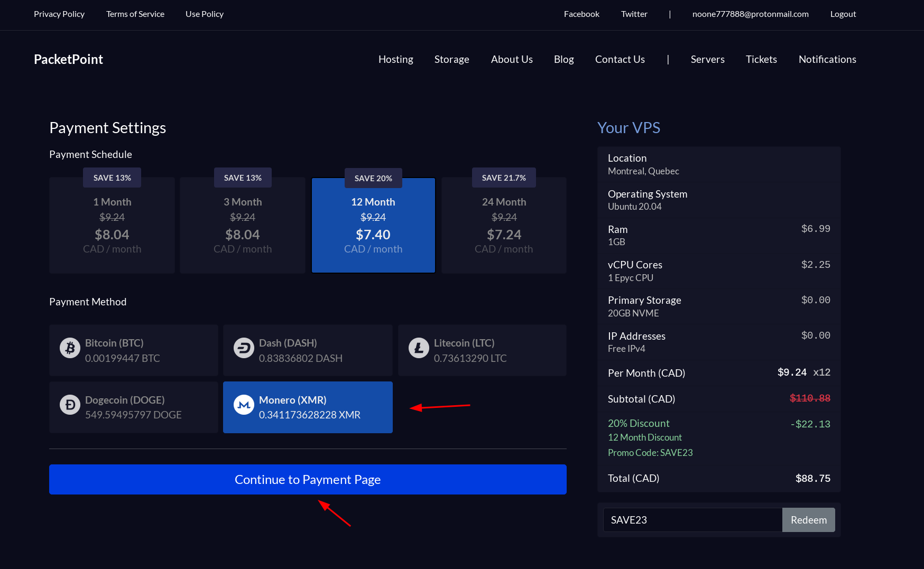The height and width of the screenshot is (569, 924).
Task: Click the Free IPv4 text
Action: [x=626, y=349]
